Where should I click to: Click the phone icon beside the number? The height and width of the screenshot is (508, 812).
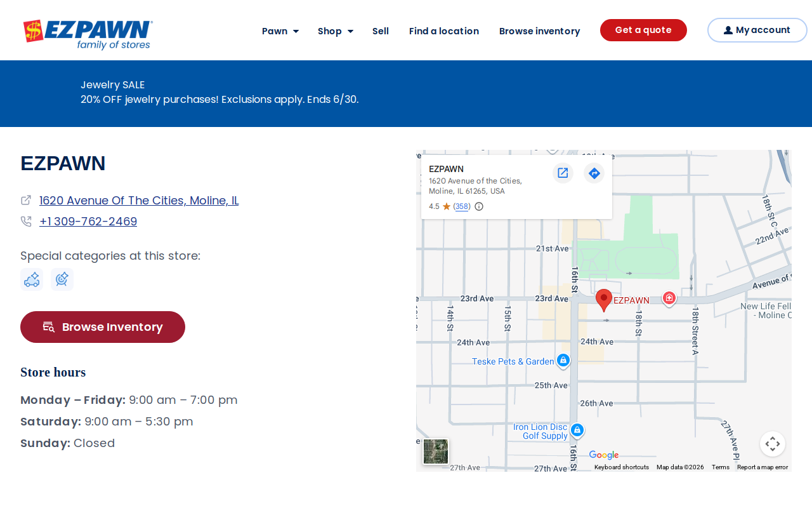point(26,221)
